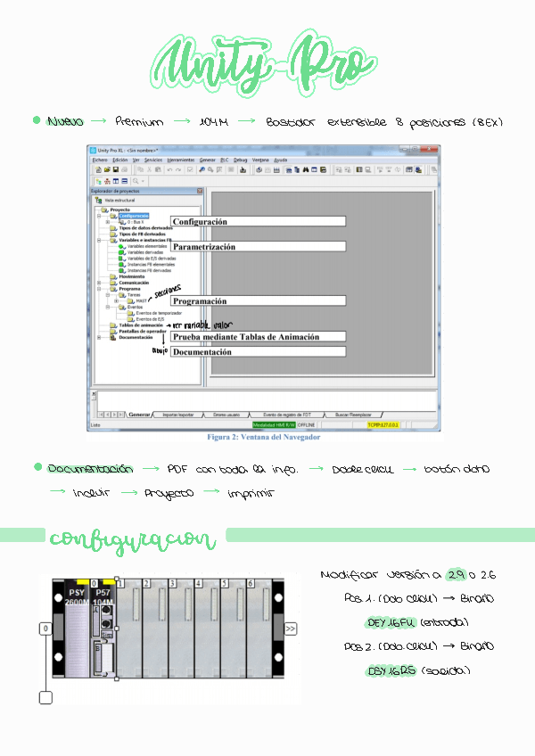
Task: Collapse the Tareas tree node
Action: point(108,295)
